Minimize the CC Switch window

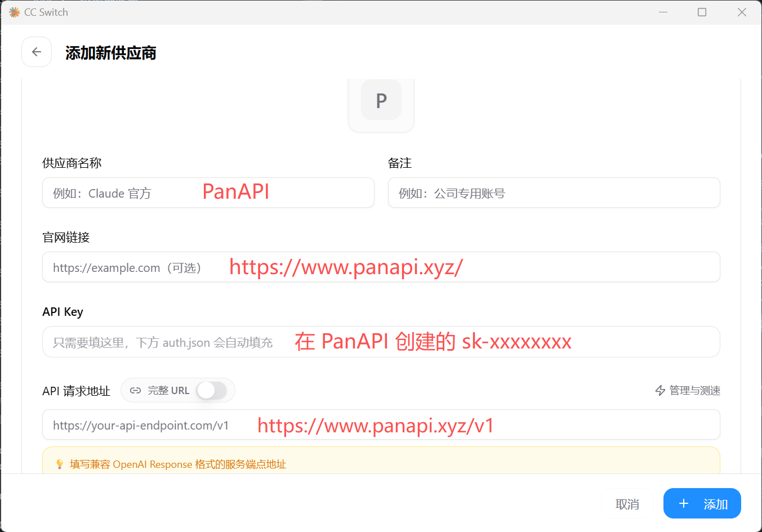(663, 12)
